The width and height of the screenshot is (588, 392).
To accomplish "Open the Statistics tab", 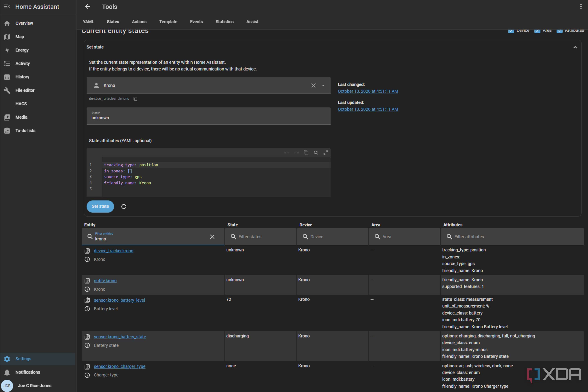I will pos(224,22).
